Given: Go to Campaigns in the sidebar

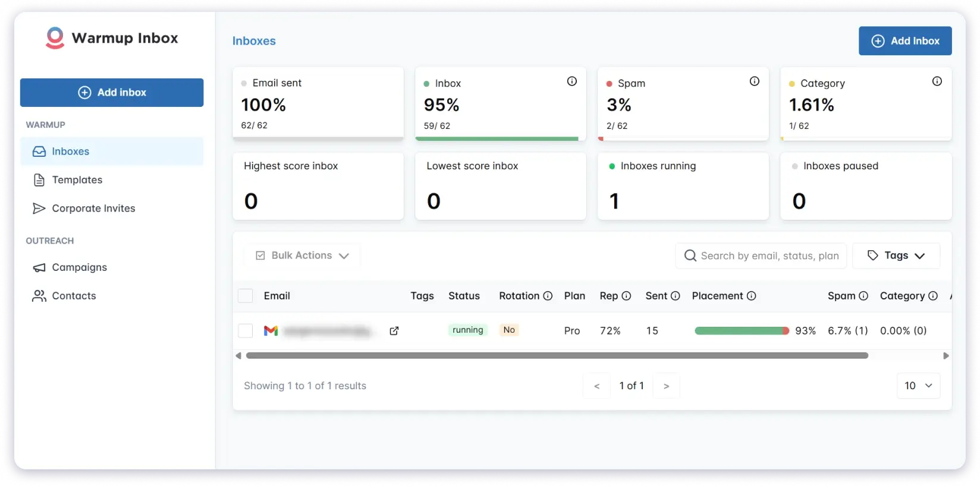Looking at the screenshot, I should [x=79, y=267].
